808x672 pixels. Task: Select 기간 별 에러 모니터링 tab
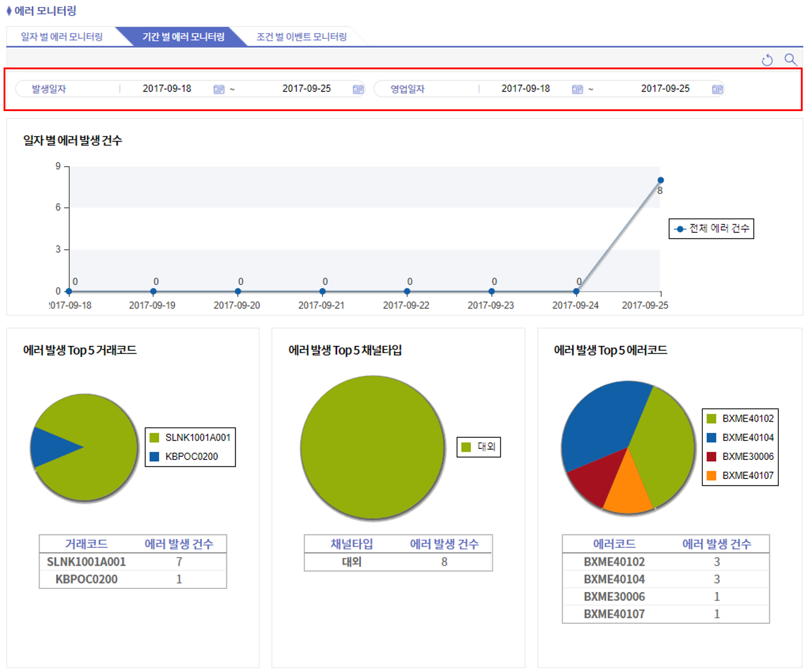(183, 36)
